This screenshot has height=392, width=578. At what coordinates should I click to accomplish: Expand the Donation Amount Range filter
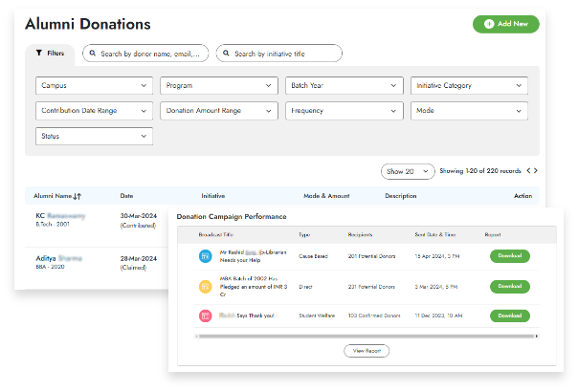pos(219,111)
